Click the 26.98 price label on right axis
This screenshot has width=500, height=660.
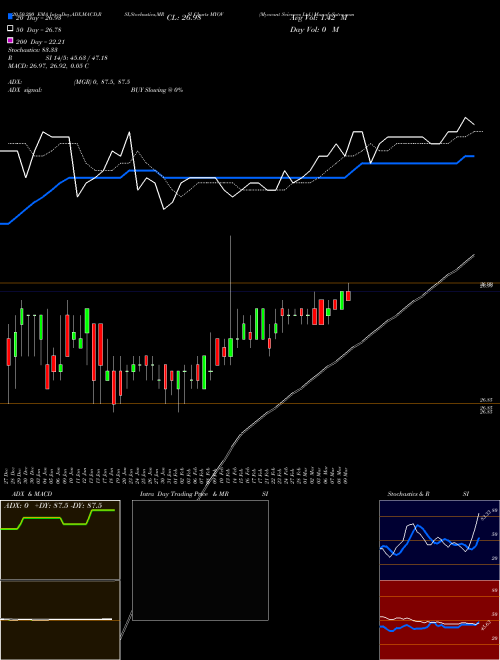click(x=487, y=285)
